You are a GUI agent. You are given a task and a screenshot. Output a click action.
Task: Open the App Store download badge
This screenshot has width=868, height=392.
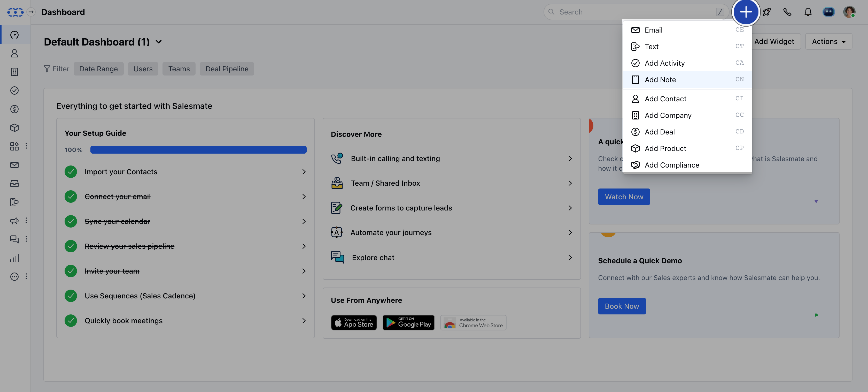pyautogui.click(x=354, y=322)
